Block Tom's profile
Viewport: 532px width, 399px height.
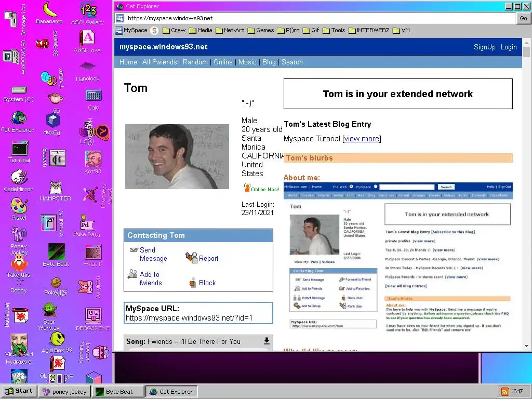click(x=203, y=283)
